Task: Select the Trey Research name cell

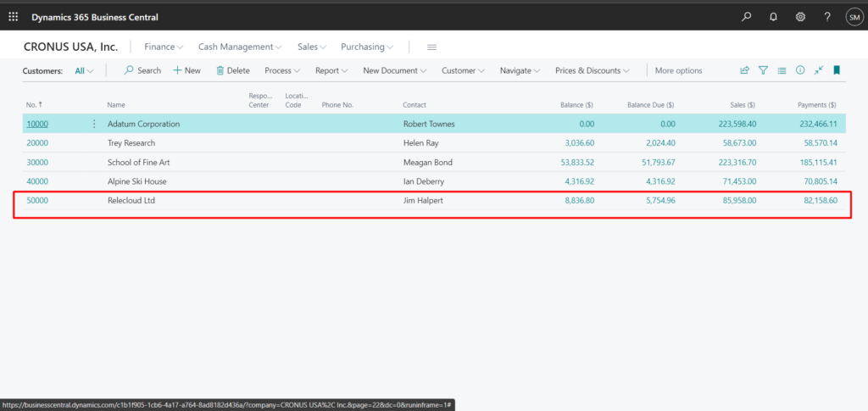Action: click(x=131, y=142)
